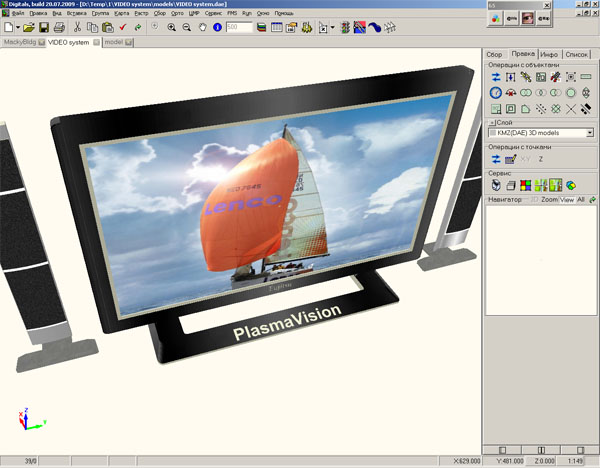Click the thick black parallel lines icon
Screen dimensions: 600x468
(x=585, y=109)
